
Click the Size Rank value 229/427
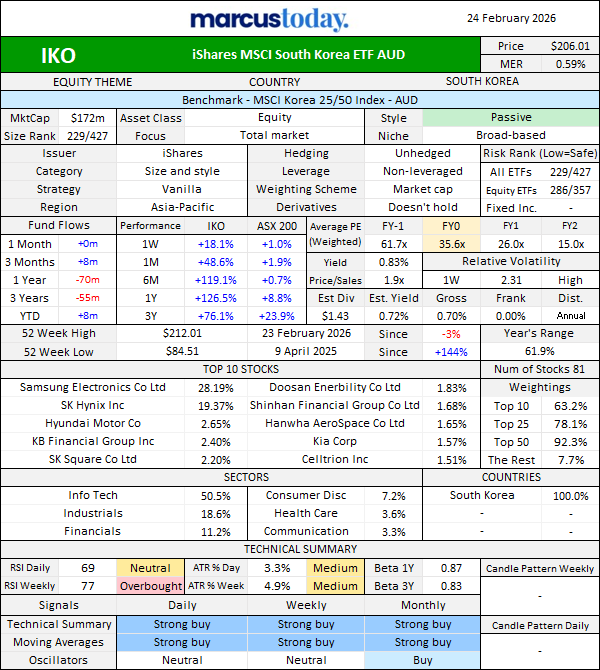[x=88, y=136]
